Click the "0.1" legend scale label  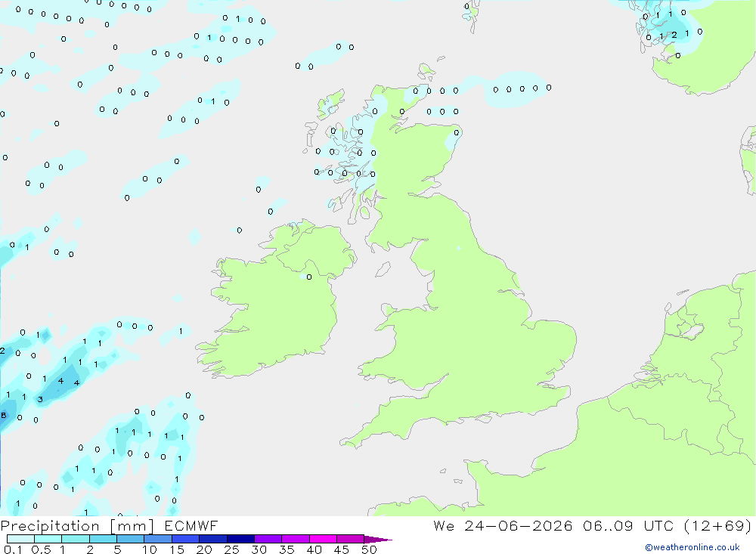(13, 549)
